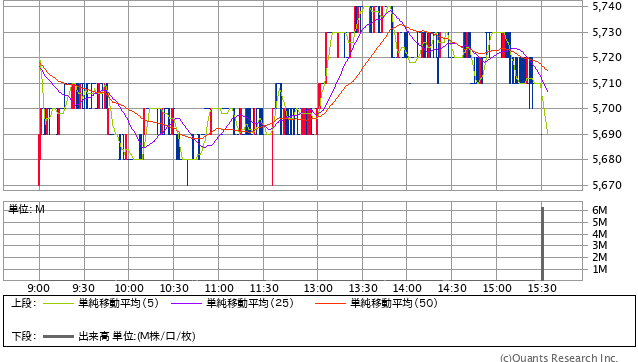638x362 pixels.
Task: Click the 13:00 time axis label
Action: 318,288
